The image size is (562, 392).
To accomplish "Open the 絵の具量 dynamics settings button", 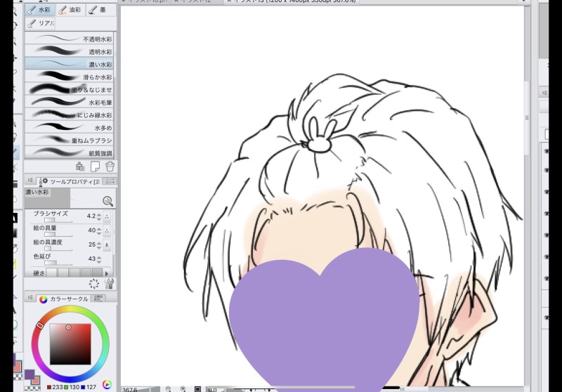I will [x=107, y=230].
